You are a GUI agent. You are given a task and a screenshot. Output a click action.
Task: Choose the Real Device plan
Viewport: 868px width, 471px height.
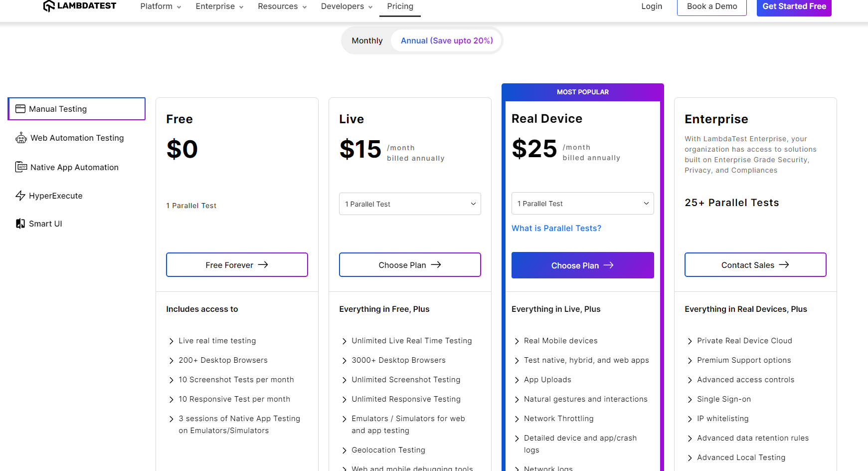[582, 265]
